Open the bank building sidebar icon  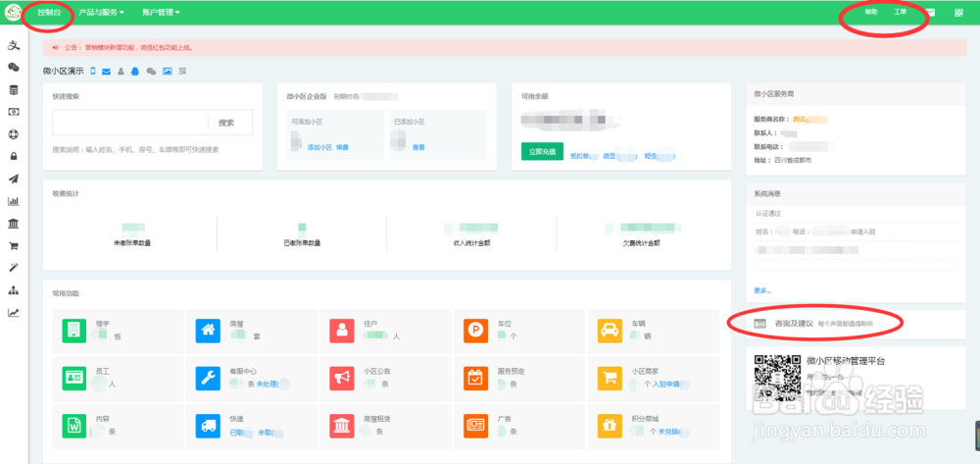(13, 224)
